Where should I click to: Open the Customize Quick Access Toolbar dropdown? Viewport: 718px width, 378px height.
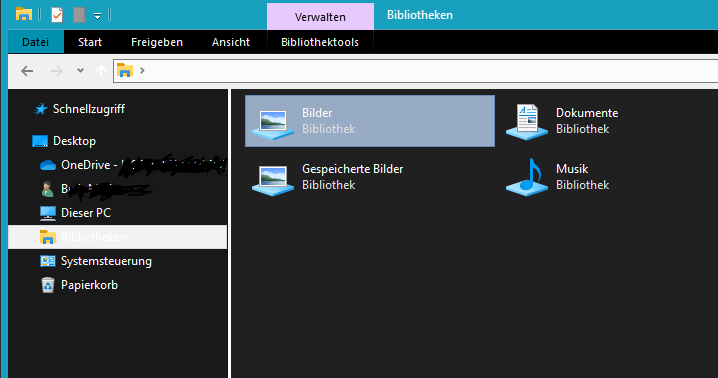pos(97,16)
